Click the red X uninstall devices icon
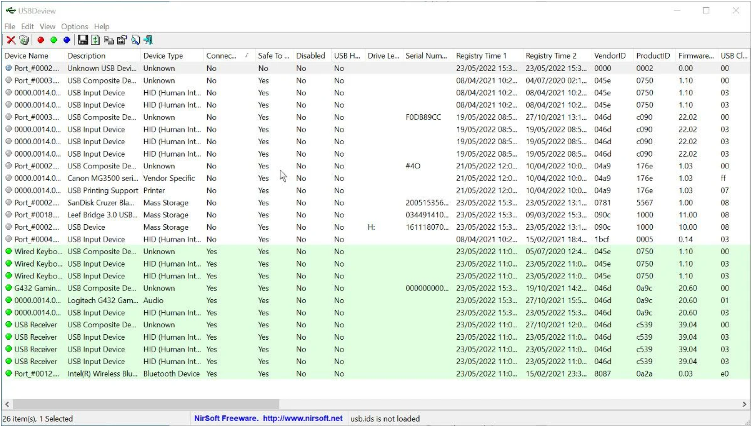Image resolution: width=751 pixels, height=427 pixels. [10, 40]
